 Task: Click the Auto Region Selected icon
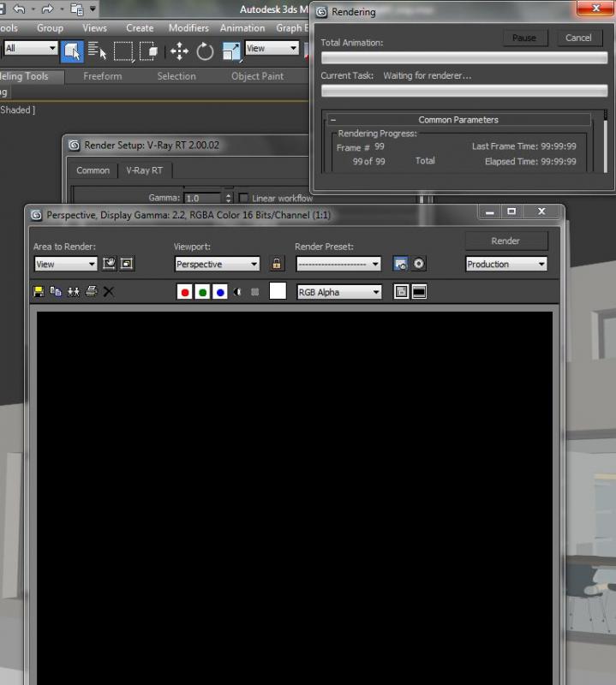click(x=127, y=264)
